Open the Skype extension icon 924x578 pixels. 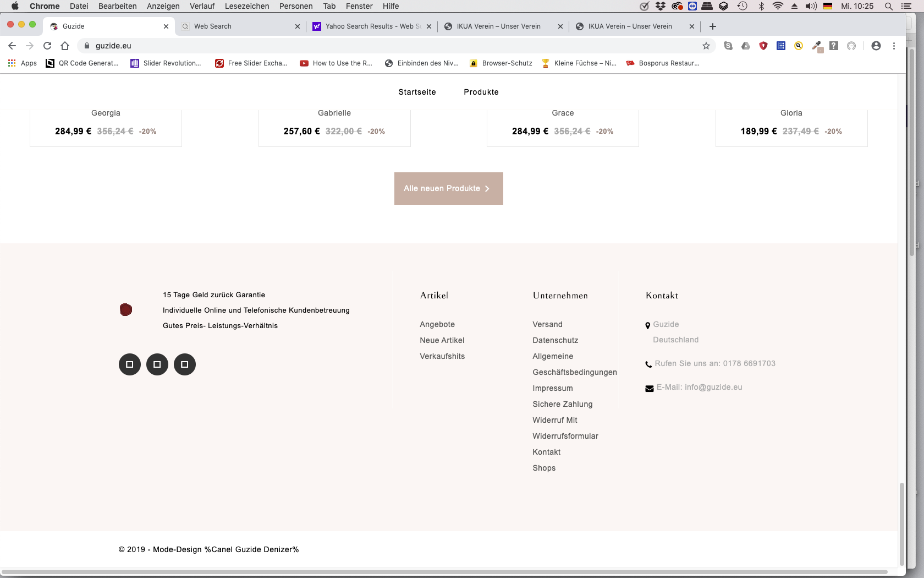coord(728,46)
